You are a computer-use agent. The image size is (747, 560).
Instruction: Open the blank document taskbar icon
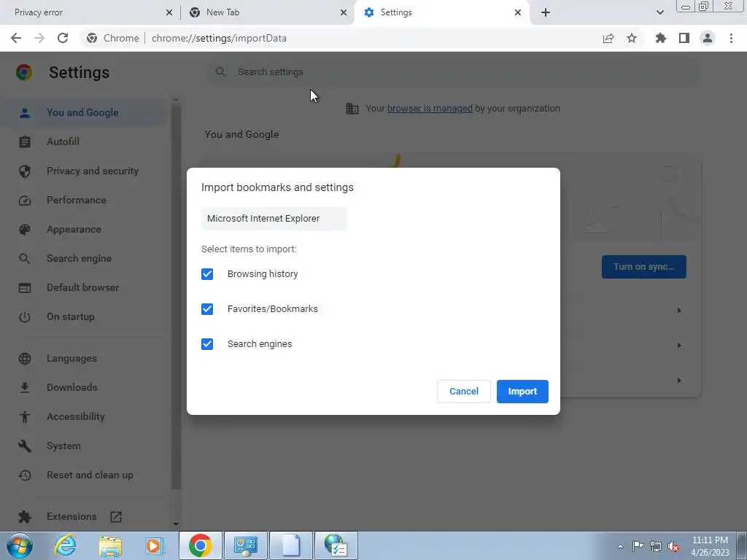[x=291, y=545]
